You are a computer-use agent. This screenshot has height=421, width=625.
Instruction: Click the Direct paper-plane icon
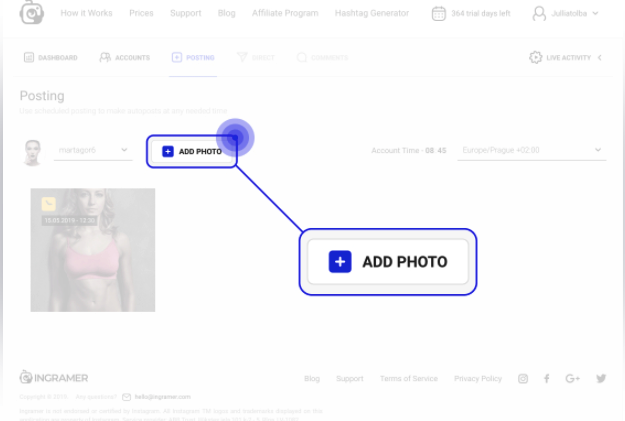point(242,57)
